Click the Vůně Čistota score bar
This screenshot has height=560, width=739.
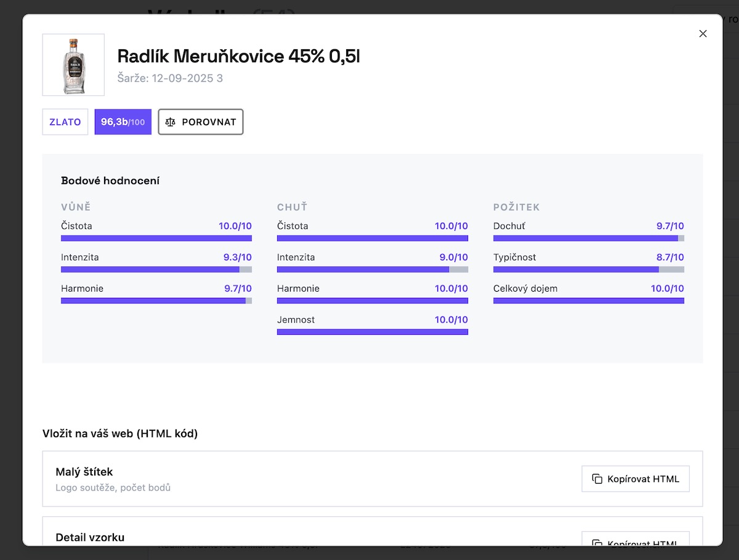pos(156,238)
